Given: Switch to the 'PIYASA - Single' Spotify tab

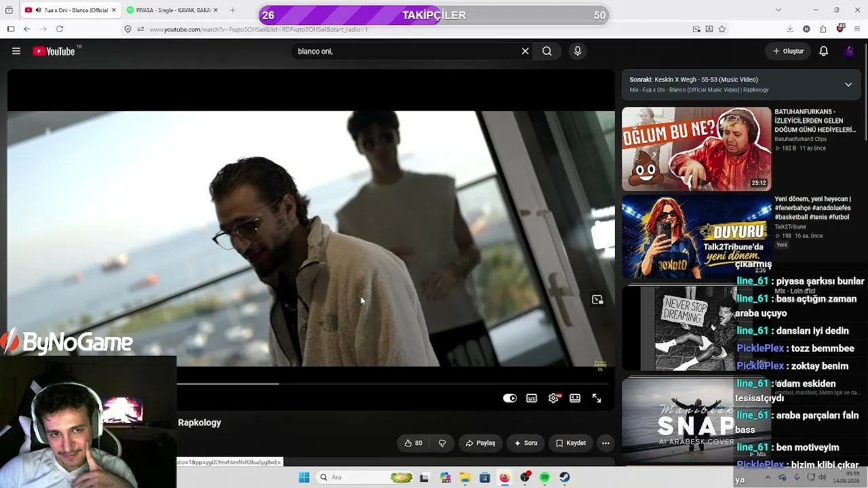Looking at the screenshot, I should [x=172, y=10].
